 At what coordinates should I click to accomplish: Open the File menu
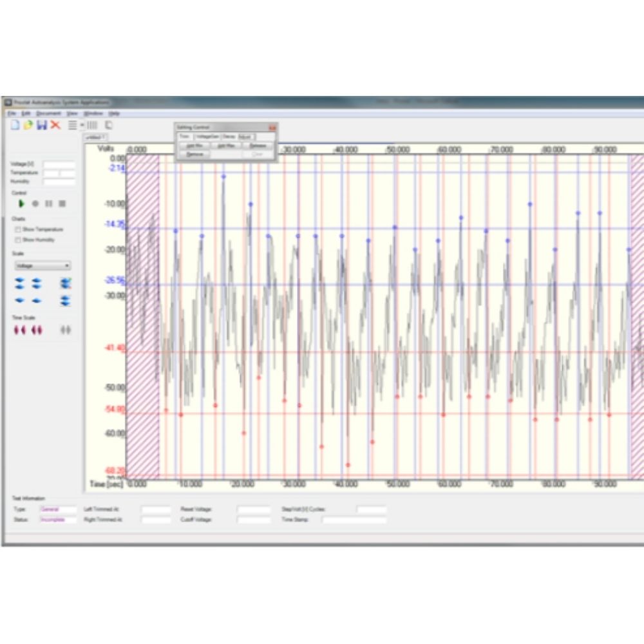pos(12,113)
